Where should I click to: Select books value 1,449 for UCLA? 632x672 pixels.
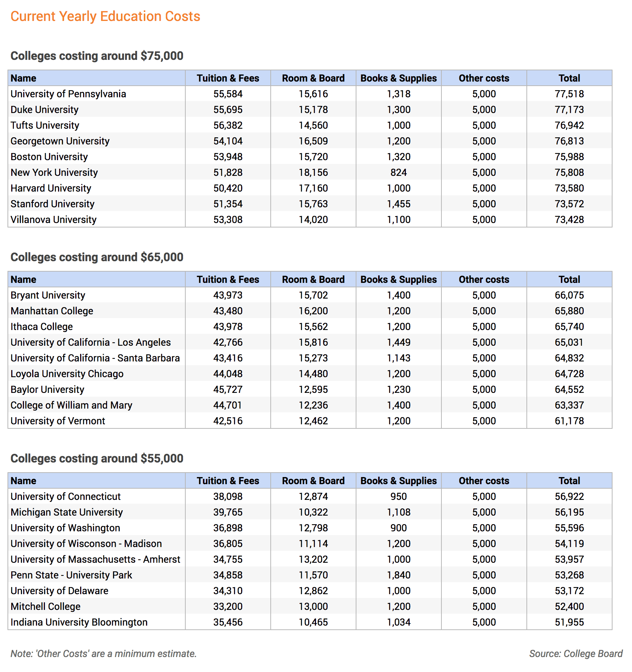pos(399,342)
